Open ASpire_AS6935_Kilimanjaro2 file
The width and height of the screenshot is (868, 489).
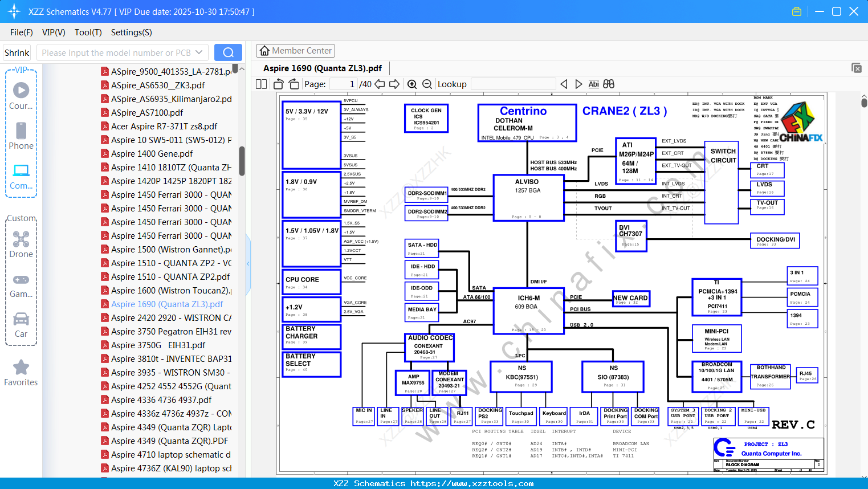pos(172,99)
